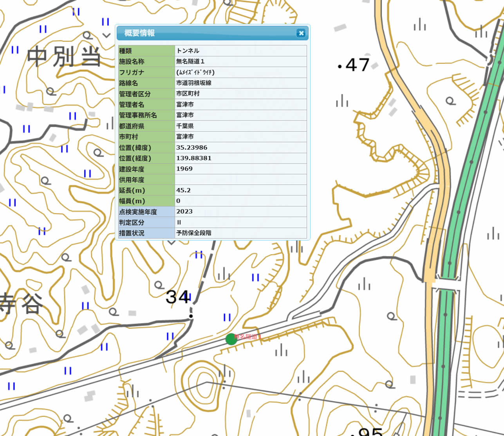Click the 種類 value トンネル
The image size is (504, 436).
click(x=188, y=51)
